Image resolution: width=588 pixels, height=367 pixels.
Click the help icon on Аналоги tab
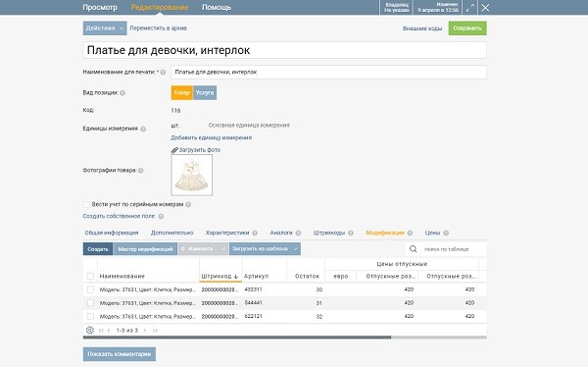pyautogui.click(x=298, y=233)
